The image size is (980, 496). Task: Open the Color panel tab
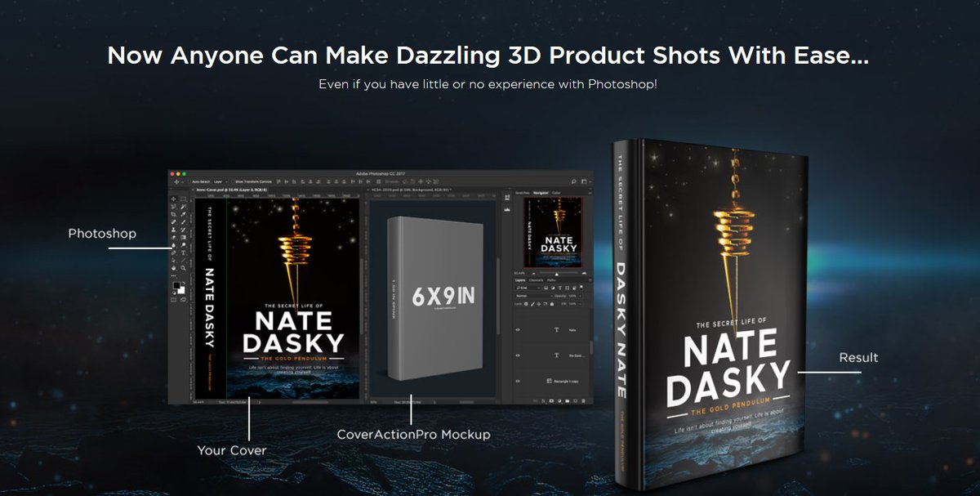556,193
